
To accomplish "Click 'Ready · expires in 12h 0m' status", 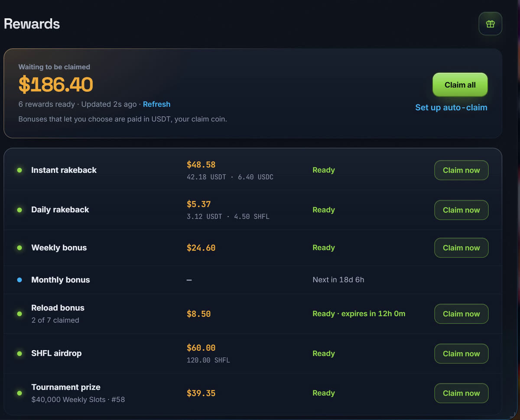I will [x=359, y=313].
